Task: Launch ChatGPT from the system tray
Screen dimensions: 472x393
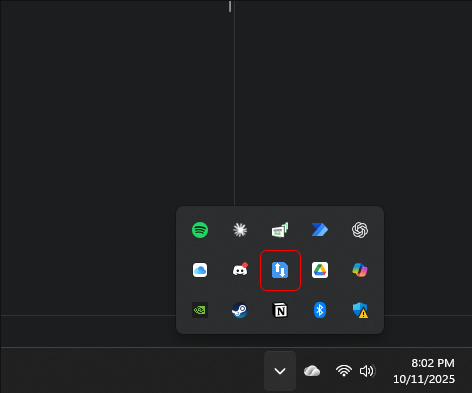Action: point(360,230)
